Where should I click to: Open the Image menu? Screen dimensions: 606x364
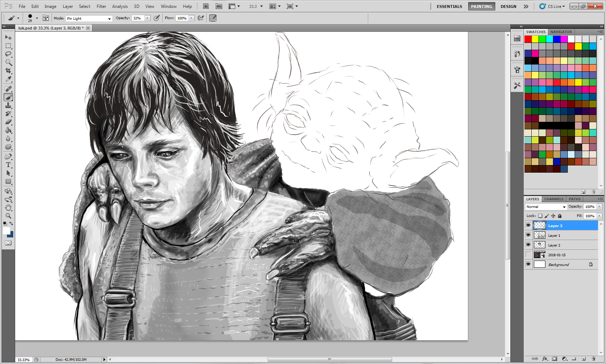(x=50, y=6)
